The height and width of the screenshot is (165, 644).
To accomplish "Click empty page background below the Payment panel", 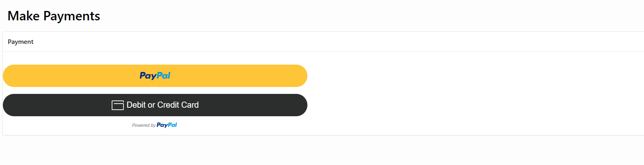I will [x=322, y=150].
